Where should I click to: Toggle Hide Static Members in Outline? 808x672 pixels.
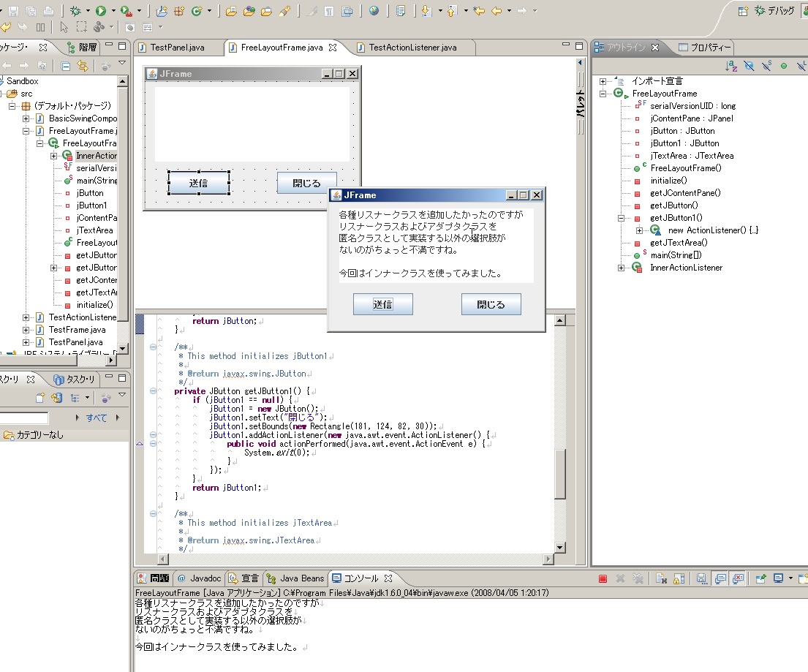pyautogui.click(x=766, y=67)
